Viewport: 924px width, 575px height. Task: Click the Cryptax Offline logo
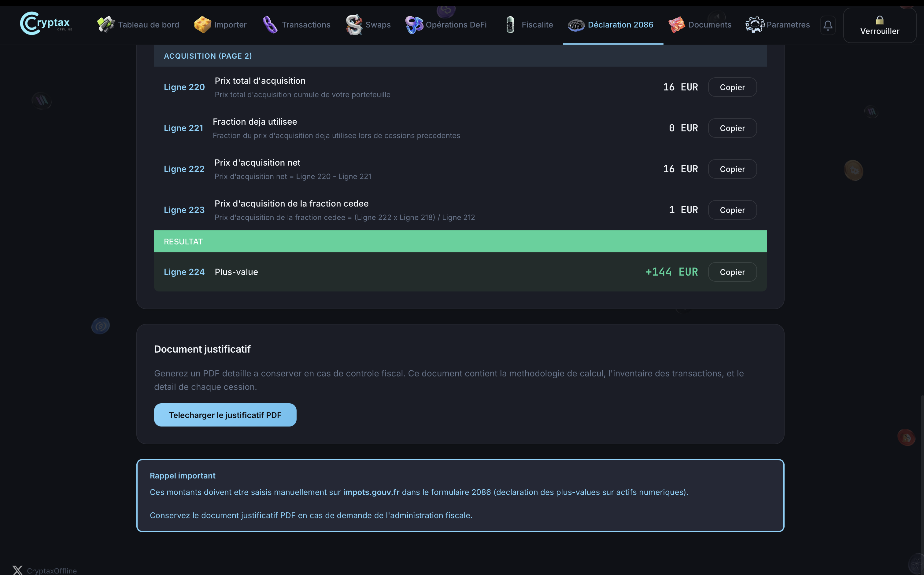46,24
